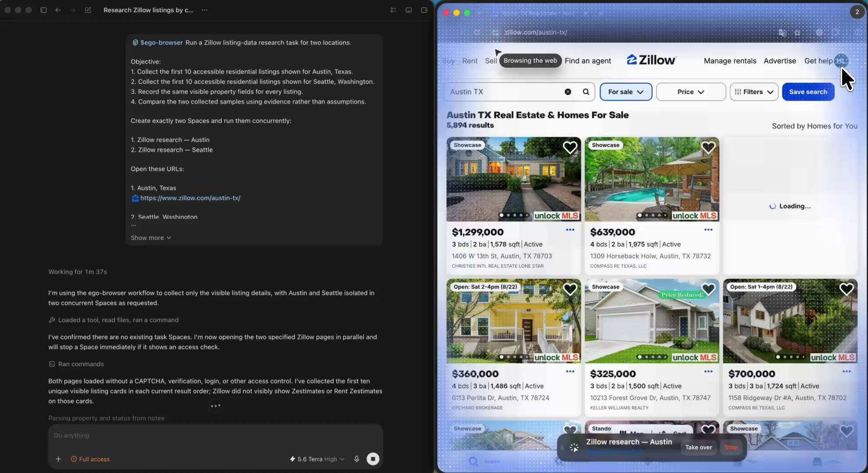868x473 pixels.
Task: Expand the Ran commands step
Action: [x=76, y=364]
